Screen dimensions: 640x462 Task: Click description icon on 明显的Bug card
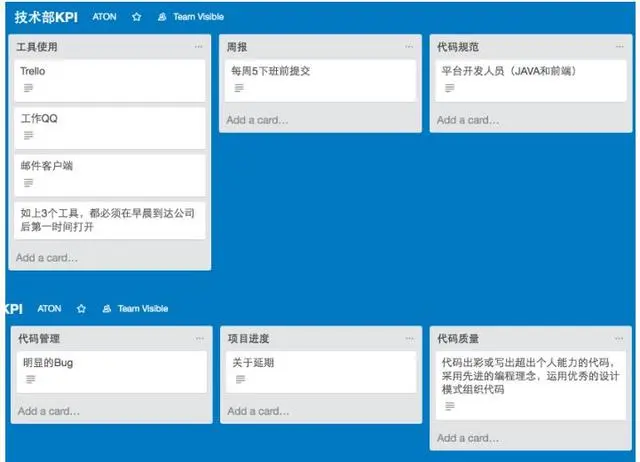coord(28,380)
